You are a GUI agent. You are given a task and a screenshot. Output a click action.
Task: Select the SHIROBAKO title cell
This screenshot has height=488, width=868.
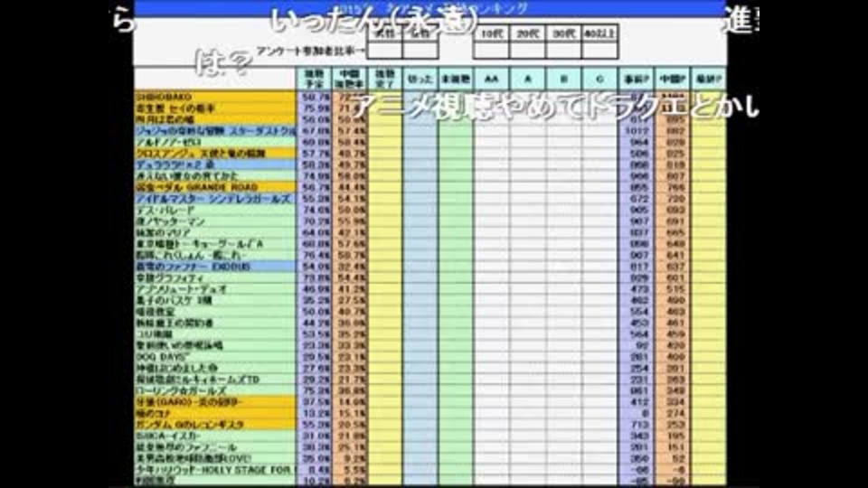[x=215, y=97]
